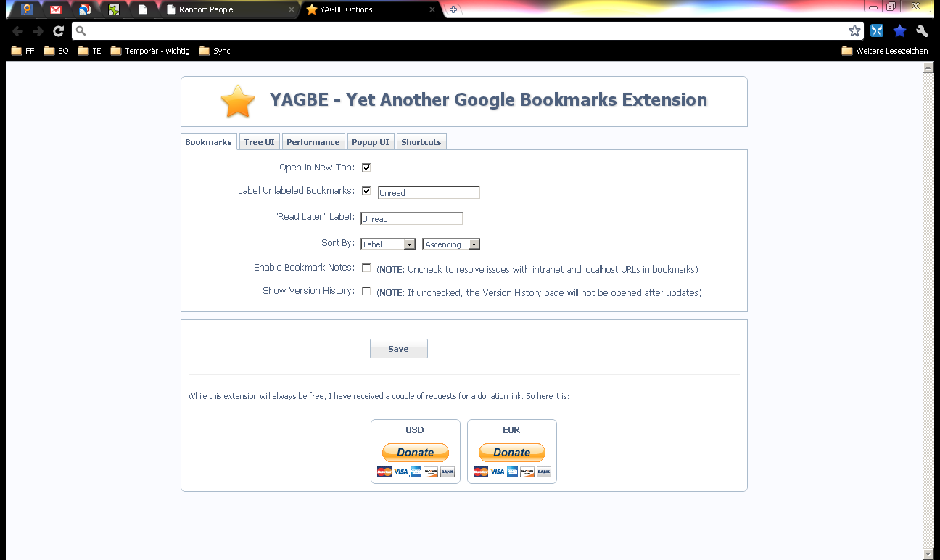Switch to the Performance tab

(313, 142)
